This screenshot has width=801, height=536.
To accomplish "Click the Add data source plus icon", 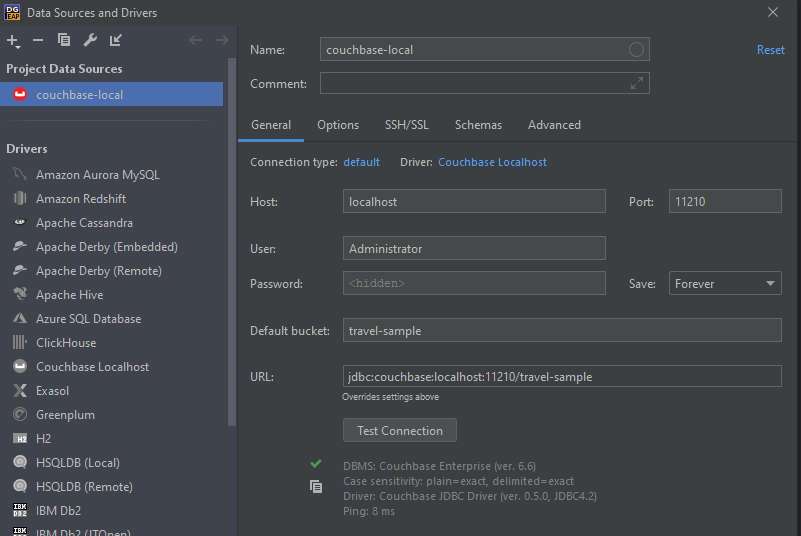I will tap(13, 40).
